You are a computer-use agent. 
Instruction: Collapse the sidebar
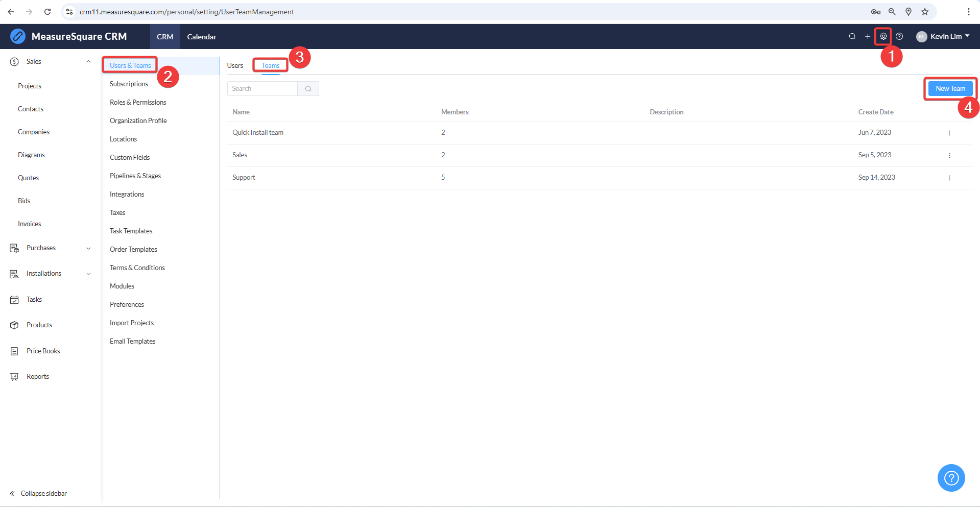[x=38, y=494]
